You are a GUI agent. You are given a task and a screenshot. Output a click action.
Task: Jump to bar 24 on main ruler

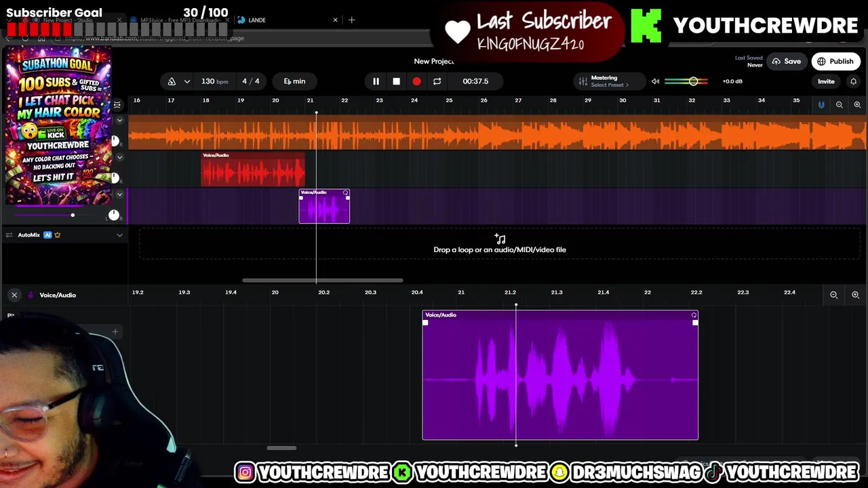pyautogui.click(x=414, y=100)
